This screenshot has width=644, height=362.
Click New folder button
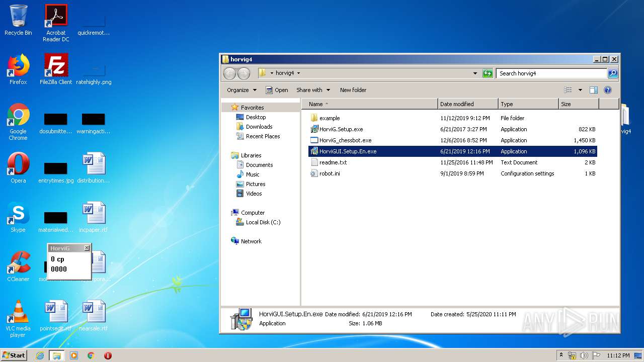click(353, 90)
